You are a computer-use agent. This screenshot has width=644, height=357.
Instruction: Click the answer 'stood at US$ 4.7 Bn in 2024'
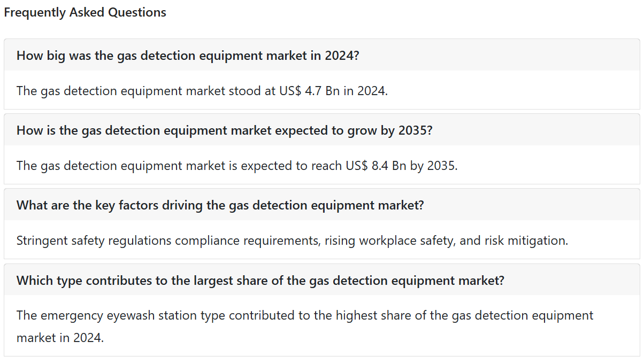[202, 90]
